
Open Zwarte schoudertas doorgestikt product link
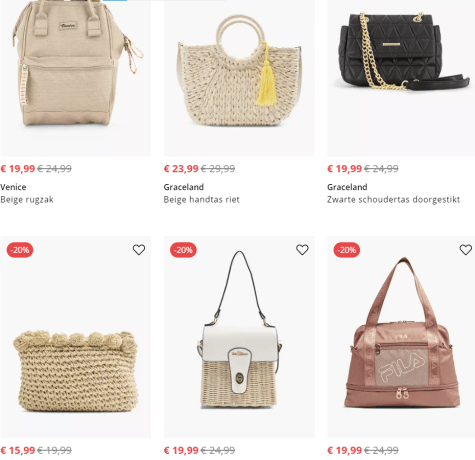[x=393, y=200]
